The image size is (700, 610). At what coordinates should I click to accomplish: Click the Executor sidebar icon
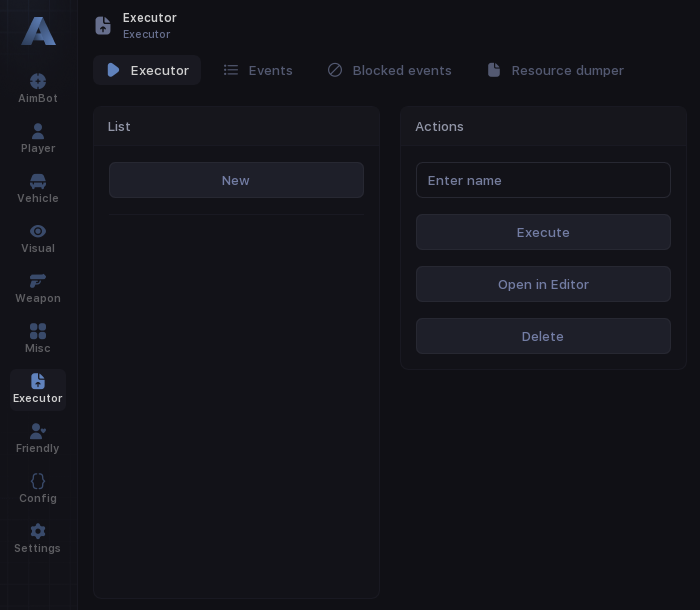coord(38,381)
